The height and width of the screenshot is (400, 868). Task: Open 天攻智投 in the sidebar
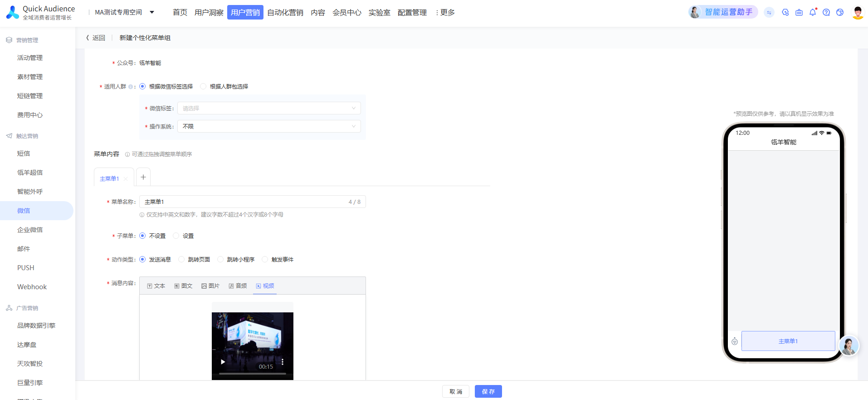coord(30,364)
